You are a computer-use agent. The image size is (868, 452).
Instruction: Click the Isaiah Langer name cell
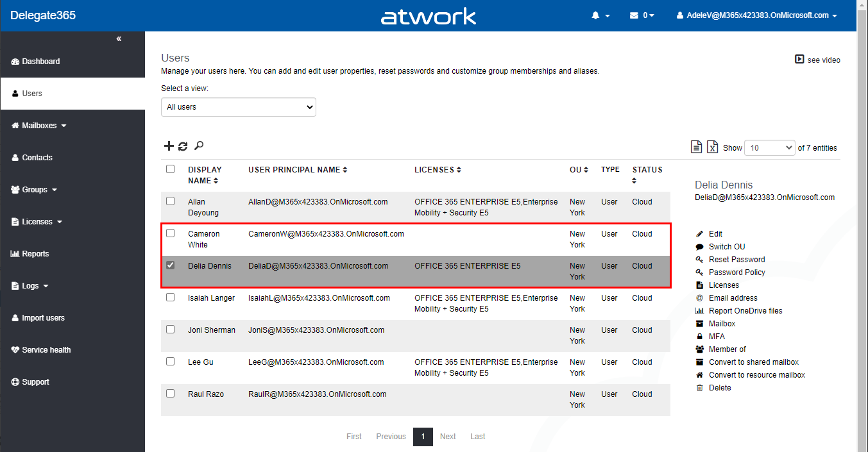point(211,298)
